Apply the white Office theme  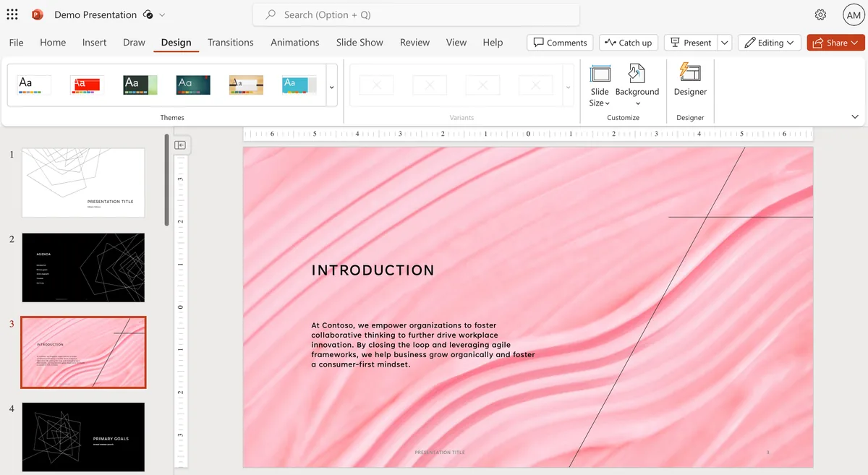pos(34,85)
